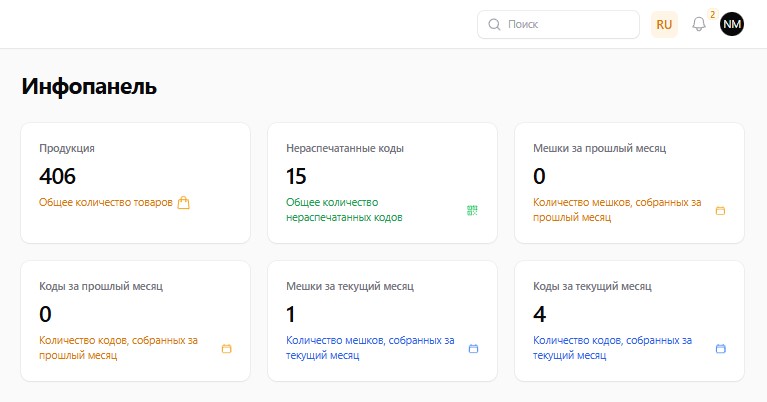Open the Нераспечатанные коды card
The image size is (767, 402).
[382, 182]
